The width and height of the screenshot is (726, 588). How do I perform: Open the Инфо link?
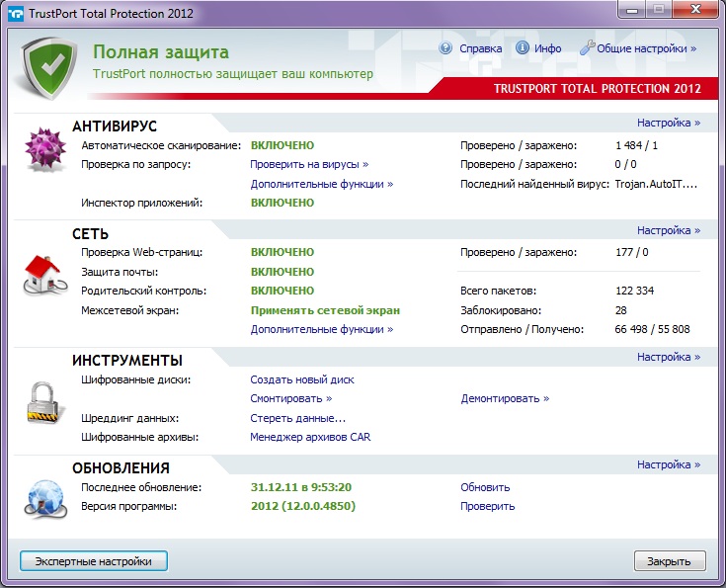pyautogui.click(x=547, y=48)
